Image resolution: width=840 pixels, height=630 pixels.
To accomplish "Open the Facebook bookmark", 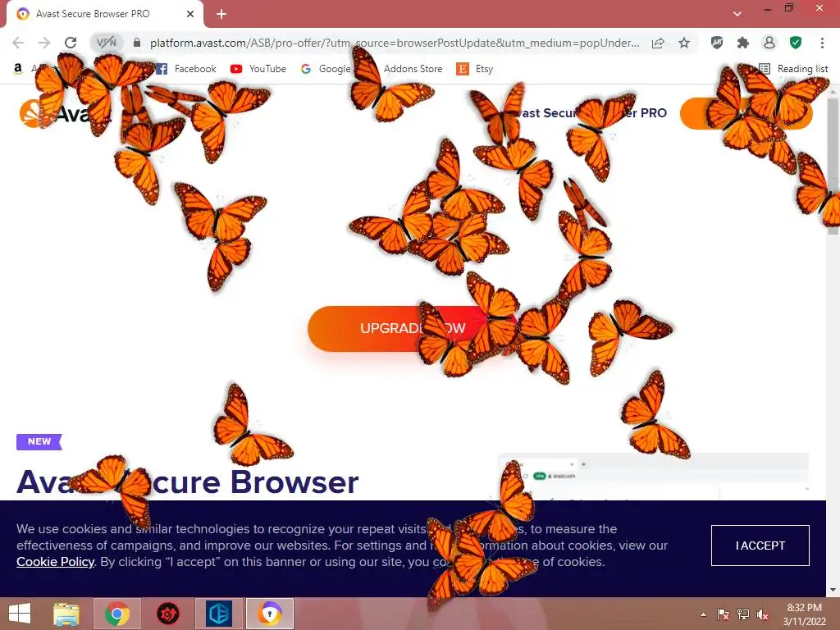I will click(x=187, y=69).
